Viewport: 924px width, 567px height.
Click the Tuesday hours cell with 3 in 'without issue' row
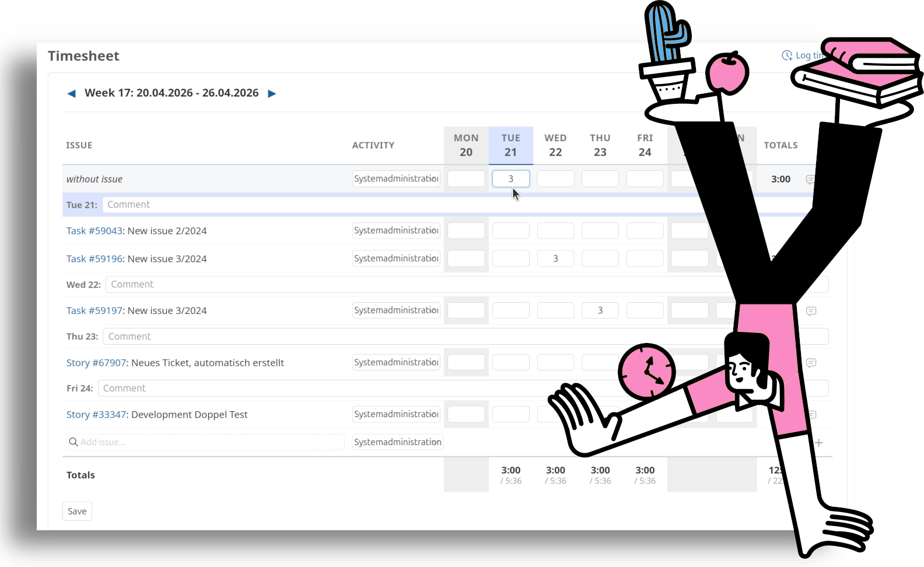pos(511,178)
